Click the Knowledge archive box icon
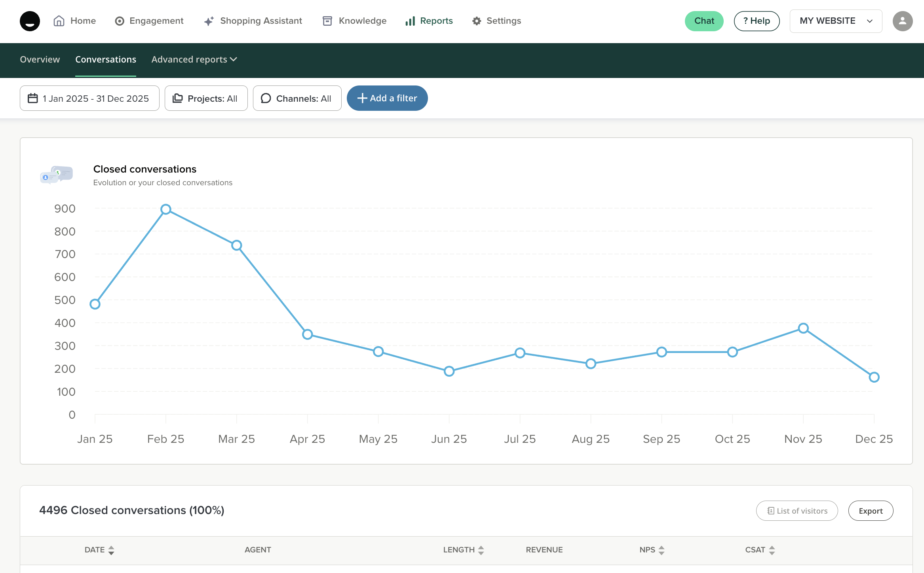 point(327,21)
